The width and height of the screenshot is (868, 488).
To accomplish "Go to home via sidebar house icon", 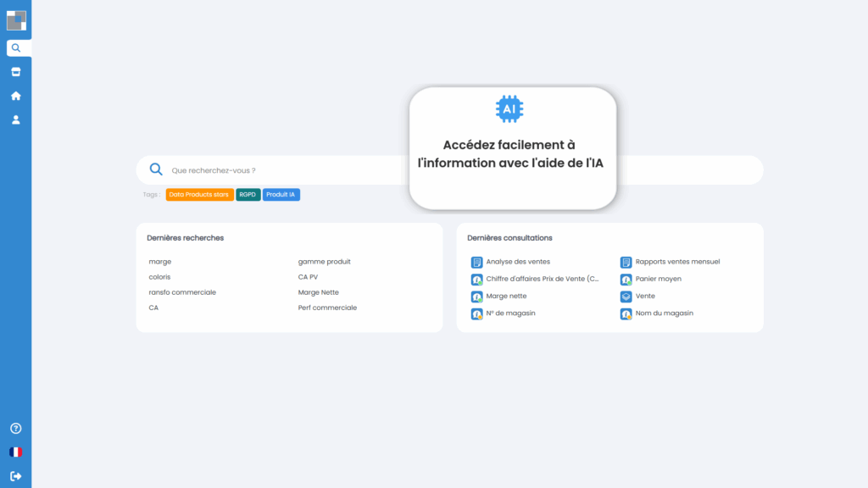I will (15, 96).
